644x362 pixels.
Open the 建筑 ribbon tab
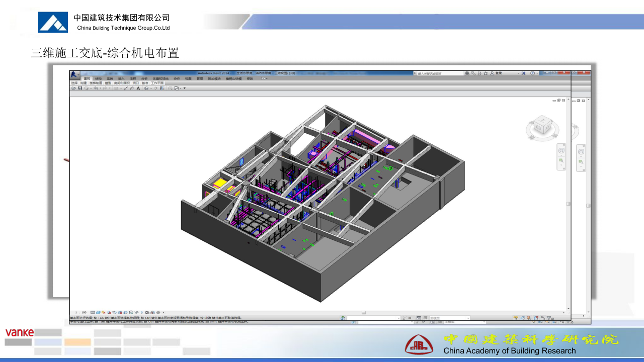[x=87, y=78]
